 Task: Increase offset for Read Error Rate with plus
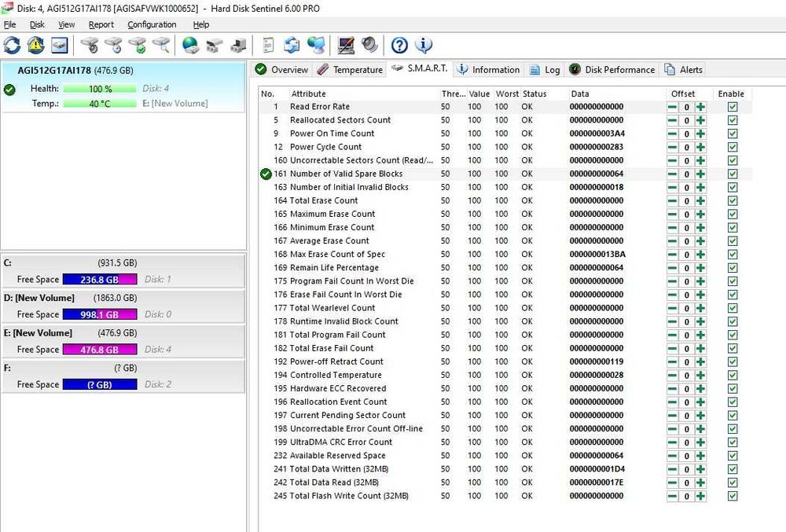coord(701,107)
